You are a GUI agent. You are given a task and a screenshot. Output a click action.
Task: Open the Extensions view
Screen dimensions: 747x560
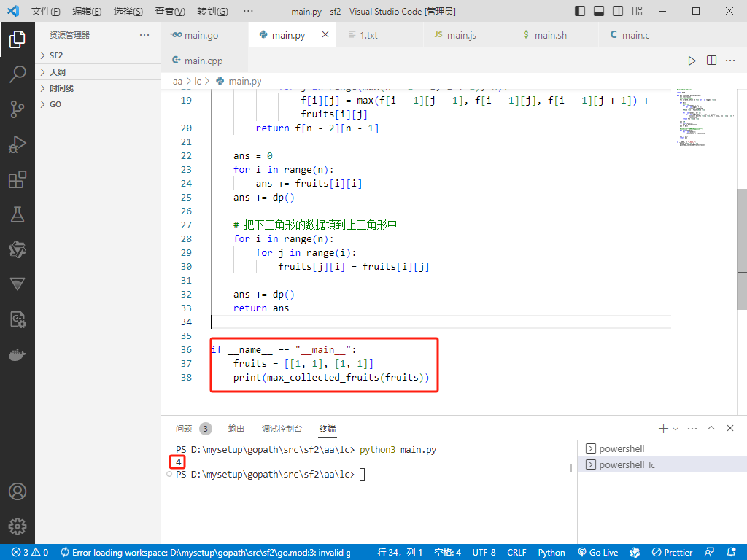pos(18,179)
